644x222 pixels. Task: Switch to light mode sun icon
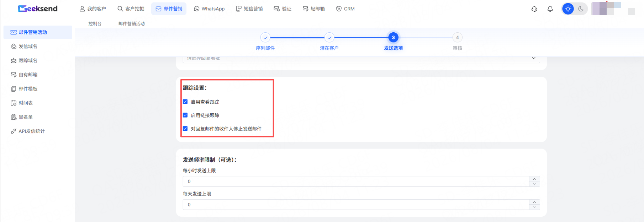tap(568, 9)
